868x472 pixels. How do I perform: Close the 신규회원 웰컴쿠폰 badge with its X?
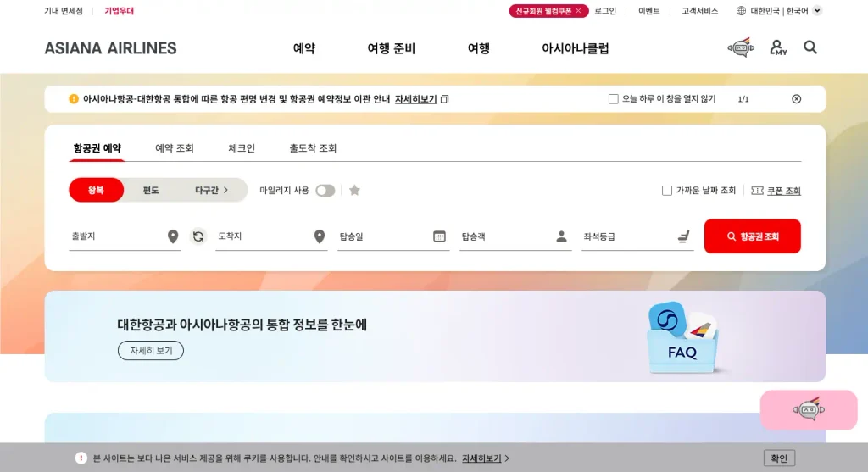(x=578, y=10)
